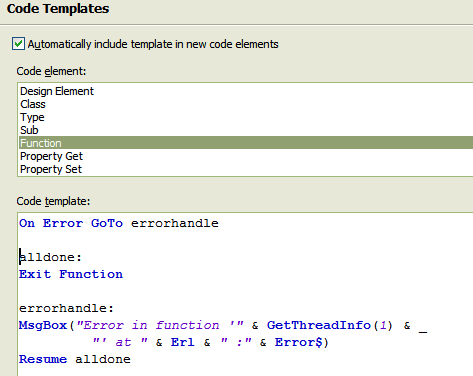Image resolution: width=473 pixels, height=376 pixels.
Task: Click the MsgBox keyword in template
Action: coord(43,325)
